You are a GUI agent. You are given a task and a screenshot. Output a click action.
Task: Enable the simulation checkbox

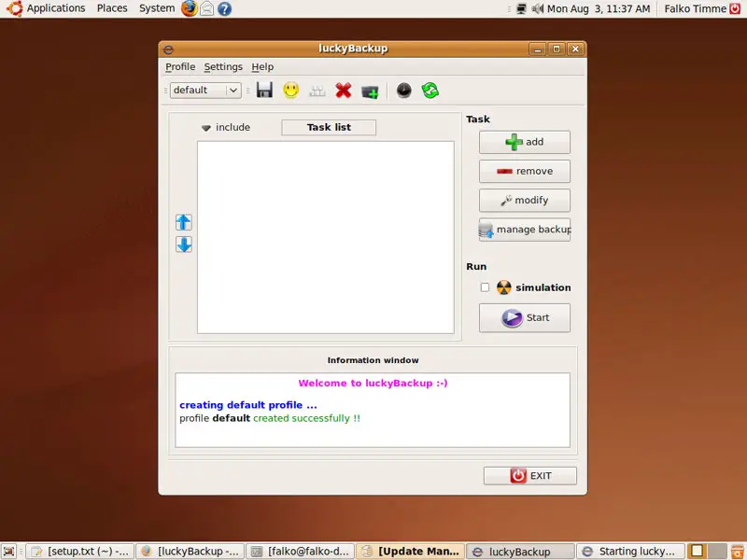(x=485, y=287)
